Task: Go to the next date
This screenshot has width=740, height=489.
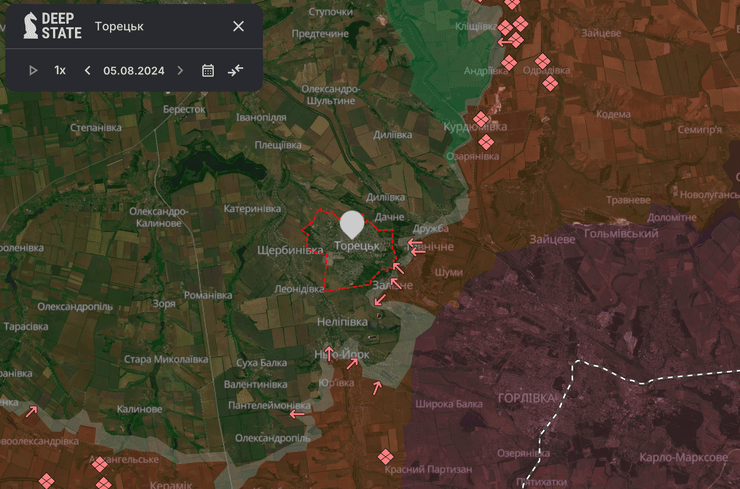Action: [x=180, y=70]
